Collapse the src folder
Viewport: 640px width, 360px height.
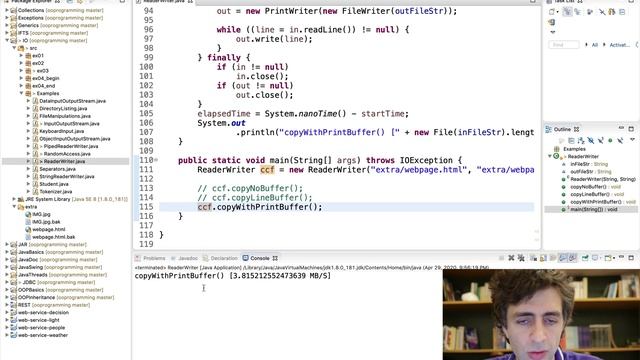click(14, 48)
